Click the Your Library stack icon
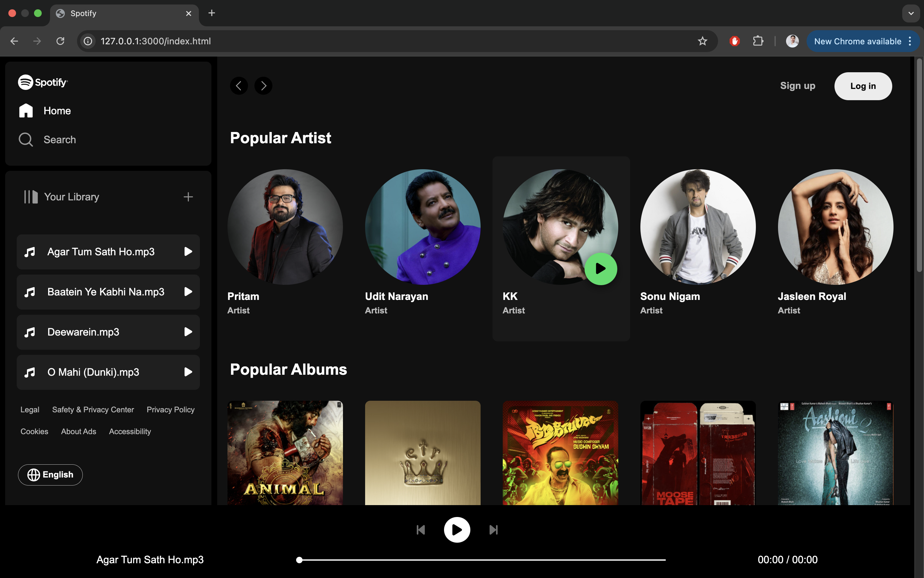Viewport: 924px width, 578px height. click(x=30, y=197)
